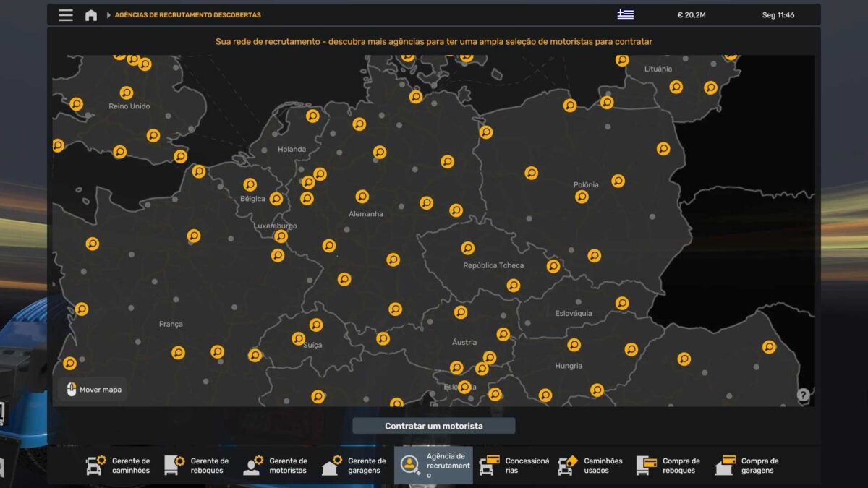
Task: Click the Contratar um motorista button
Action: (x=433, y=426)
